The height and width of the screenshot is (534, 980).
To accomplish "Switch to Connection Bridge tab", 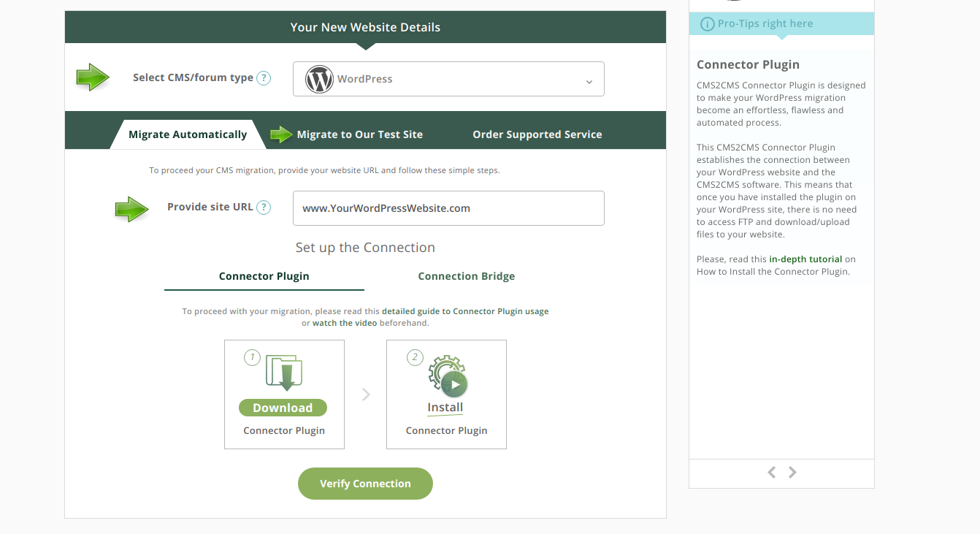I will point(467,277).
